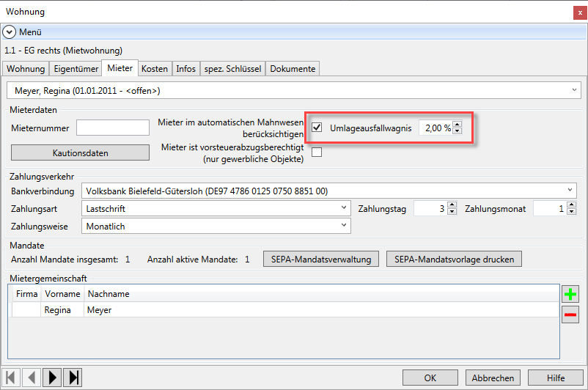The height and width of the screenshot is (390, 588).
Task: Open the Bankverbindung dropdown
Action: tap(328, 191)
